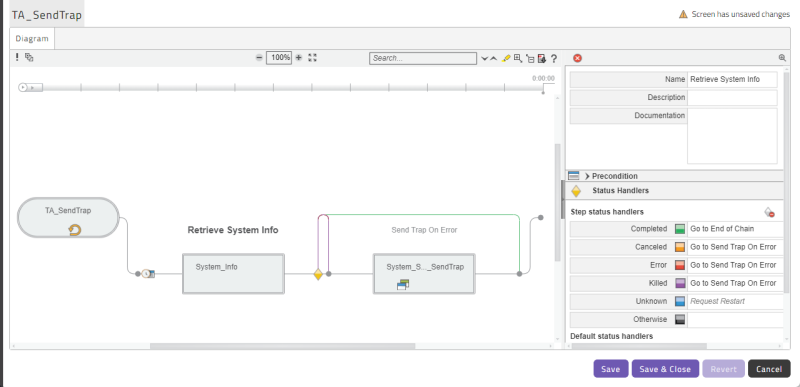Click the diagram Search input field
The height and width of the screenshot is (387, 800).
(x=423, y=58)
